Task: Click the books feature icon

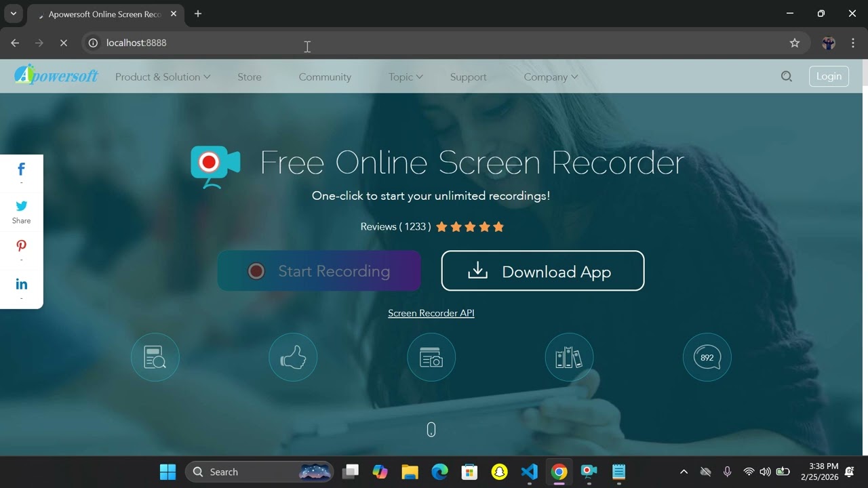Action: point(569,357)
